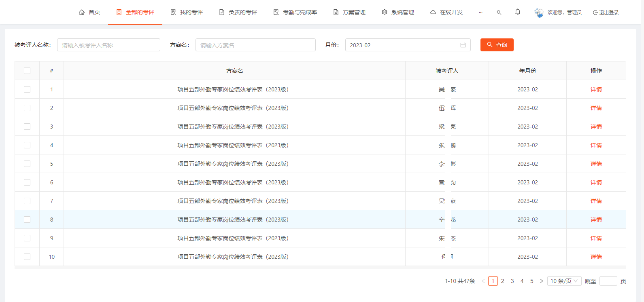Click the more menu ellipsis icon

(480, 13)
